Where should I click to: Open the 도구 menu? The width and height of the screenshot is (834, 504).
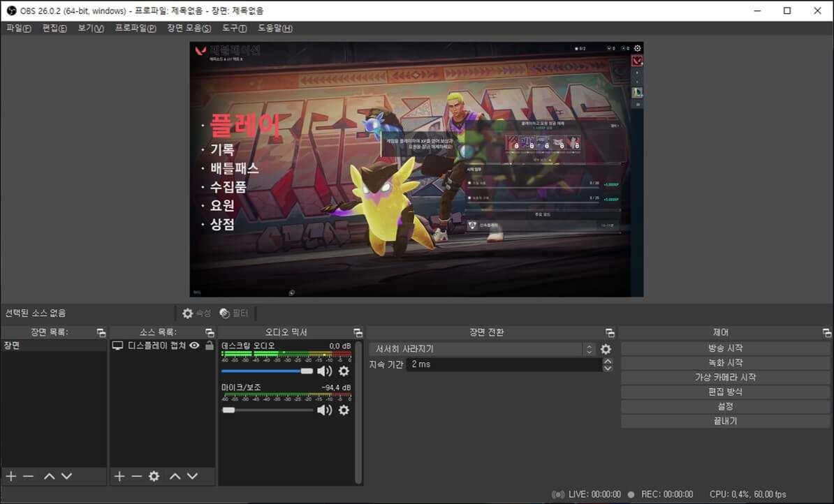235,28
